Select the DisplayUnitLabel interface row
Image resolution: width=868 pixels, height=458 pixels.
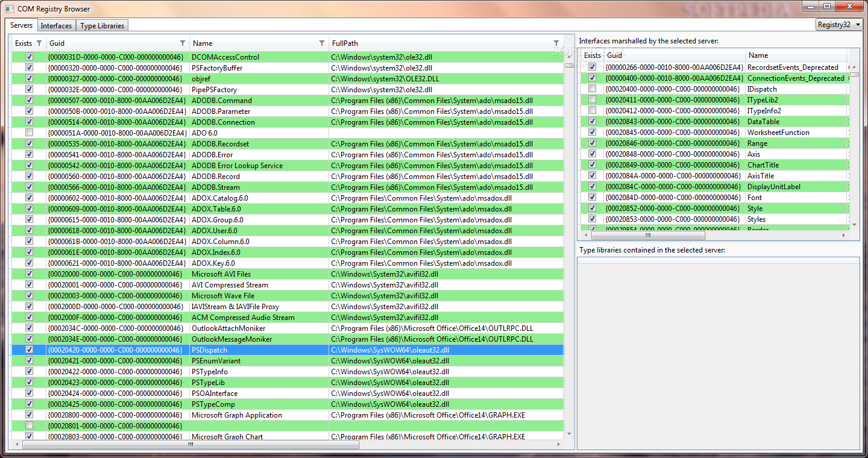pos(714,186)
